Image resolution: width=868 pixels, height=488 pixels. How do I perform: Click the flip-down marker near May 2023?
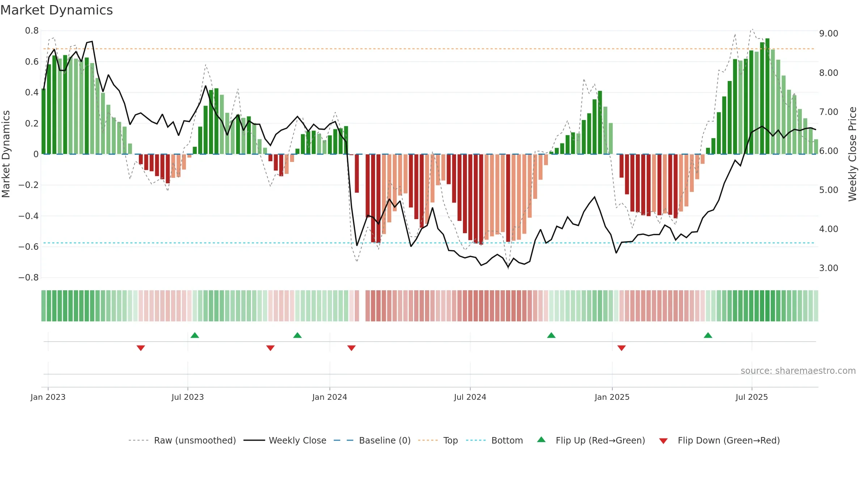[141, 348]
